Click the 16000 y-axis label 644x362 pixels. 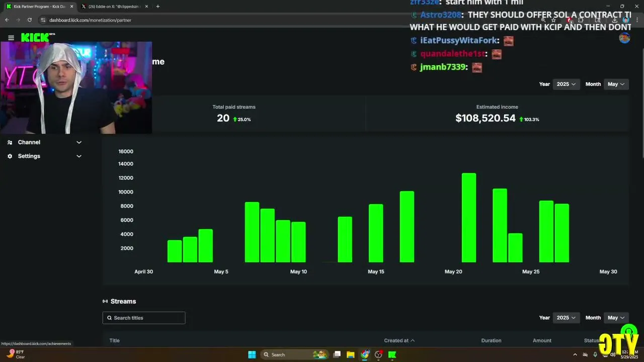125,151
